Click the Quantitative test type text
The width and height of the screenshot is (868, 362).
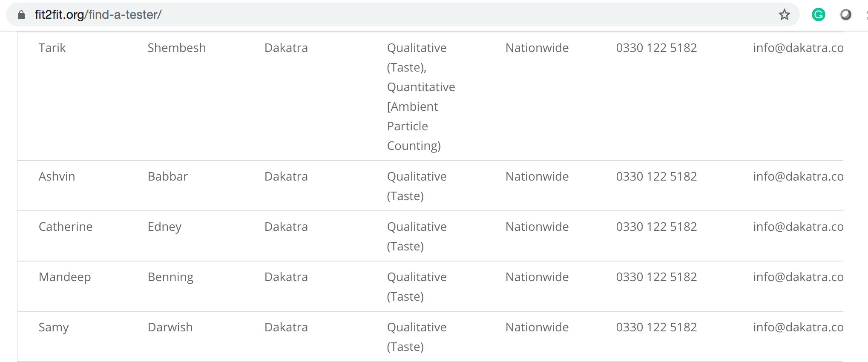coord(421,87)
